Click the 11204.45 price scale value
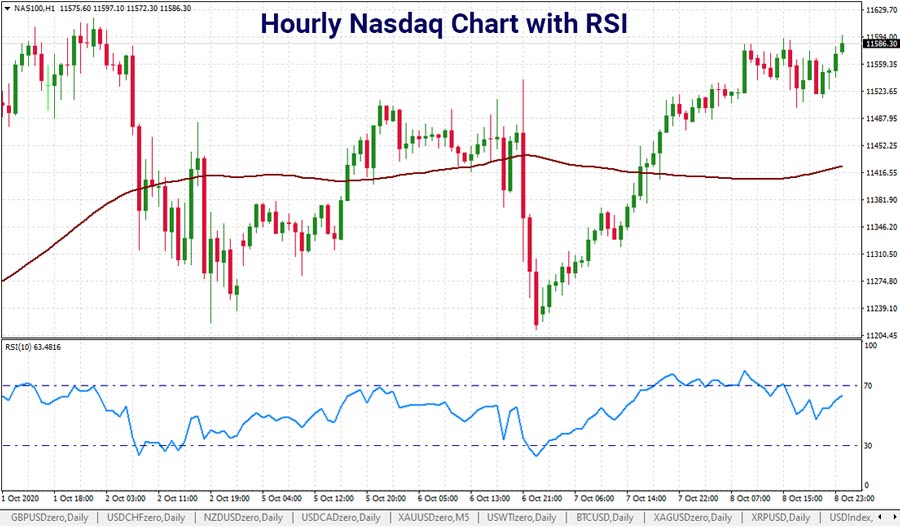 [882, 335]
